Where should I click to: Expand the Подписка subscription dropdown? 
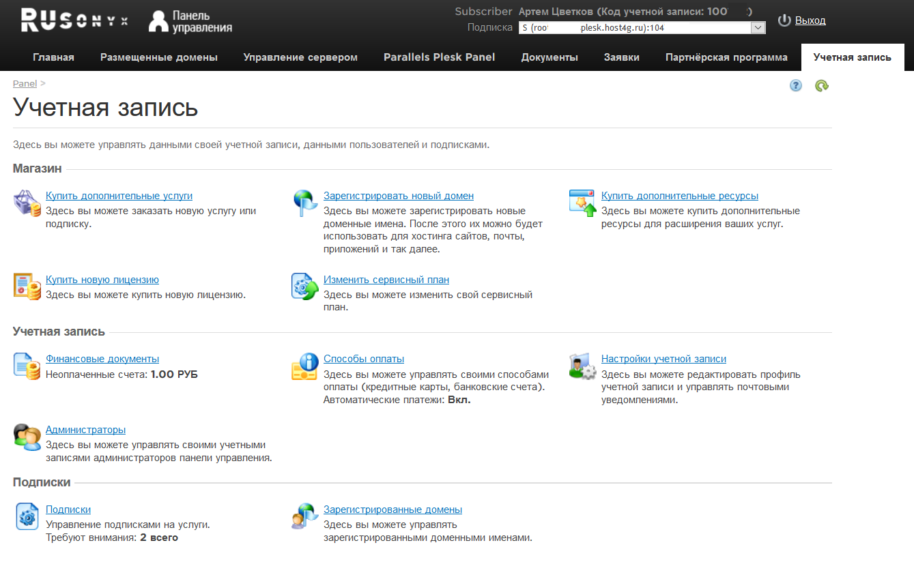pyautogui.click(x=758, y=28)
